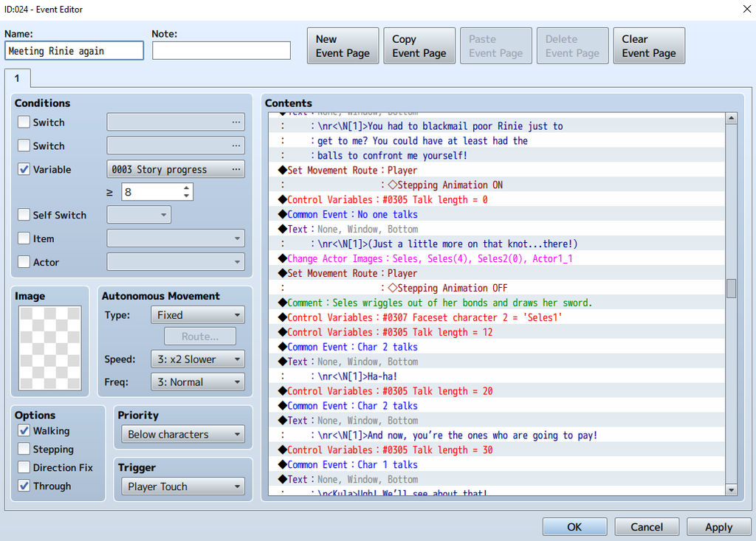Open the Self Switch dropdown
The image size is (756, 541).
139,215
